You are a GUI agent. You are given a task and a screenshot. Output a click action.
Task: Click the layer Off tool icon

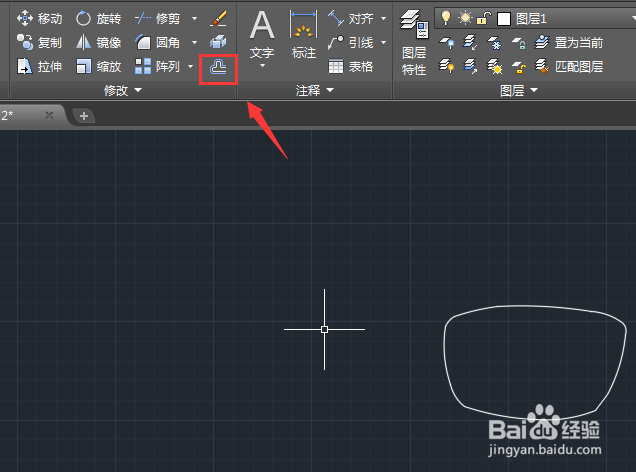click(447, 42)
